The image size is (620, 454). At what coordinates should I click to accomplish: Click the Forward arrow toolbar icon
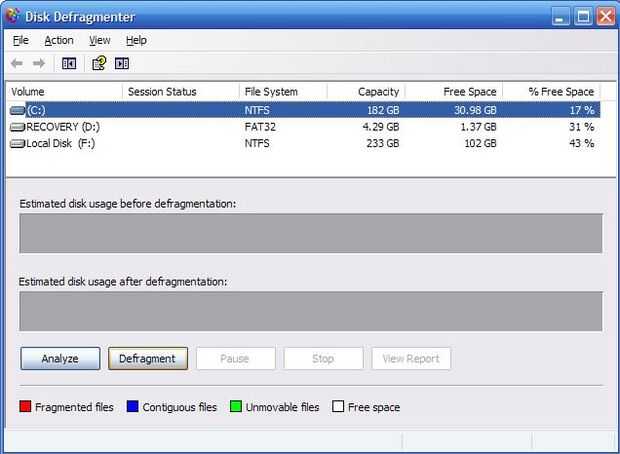(39, 63)
